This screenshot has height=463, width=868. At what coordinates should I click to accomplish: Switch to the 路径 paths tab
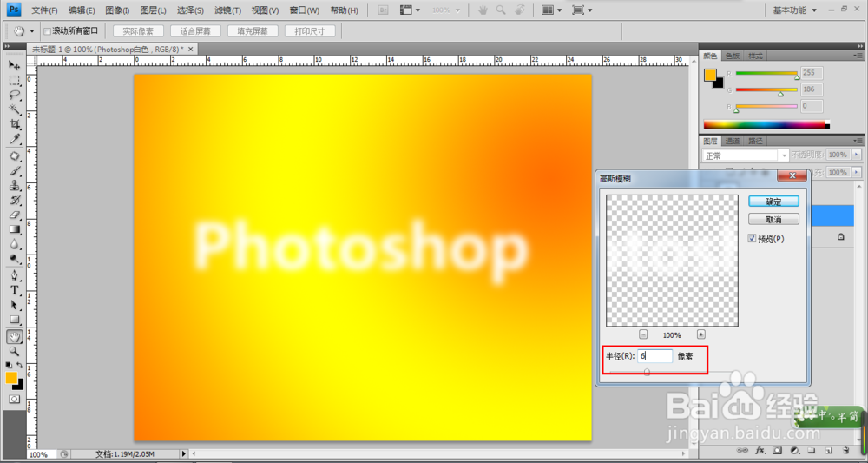tap(755, 141)
